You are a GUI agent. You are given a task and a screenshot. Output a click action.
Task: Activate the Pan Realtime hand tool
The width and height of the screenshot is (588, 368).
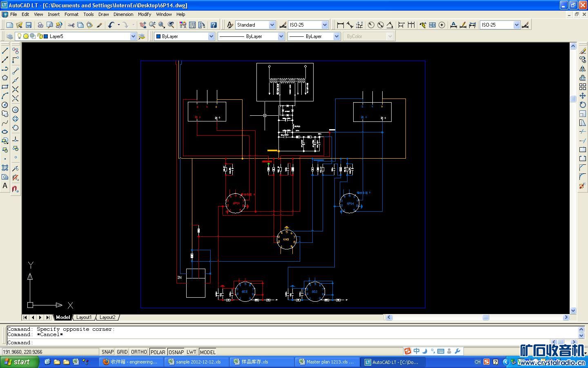(143, 25)
